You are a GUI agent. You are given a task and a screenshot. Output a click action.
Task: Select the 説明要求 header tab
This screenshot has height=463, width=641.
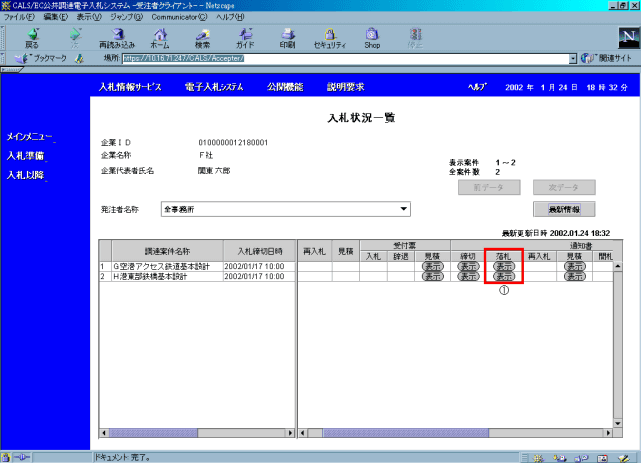[345, 87]
